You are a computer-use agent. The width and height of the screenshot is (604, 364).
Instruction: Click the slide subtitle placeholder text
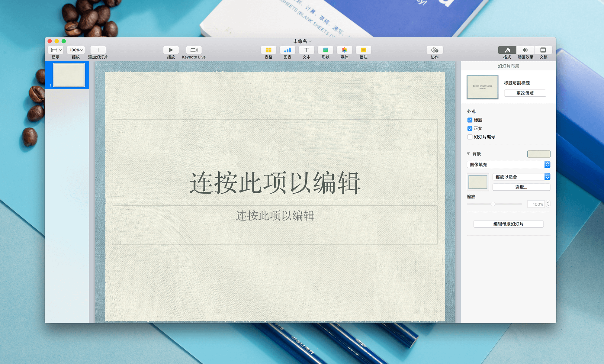[x=275, y=216]
